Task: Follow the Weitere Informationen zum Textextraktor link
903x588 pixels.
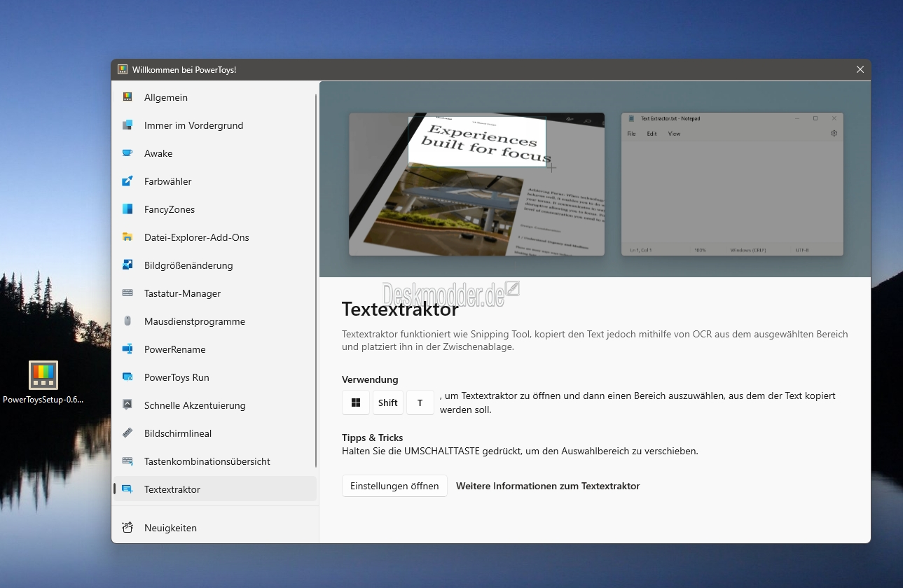Action: (548, 486)
